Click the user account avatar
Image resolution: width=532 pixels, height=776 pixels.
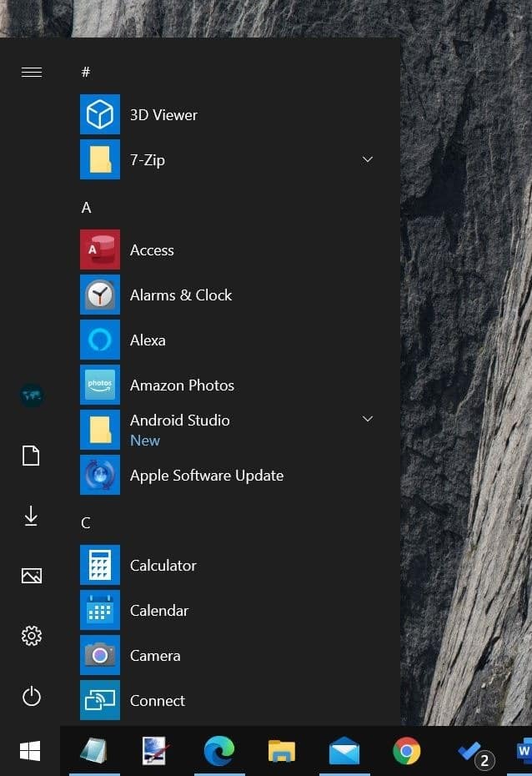coord(32,395)
